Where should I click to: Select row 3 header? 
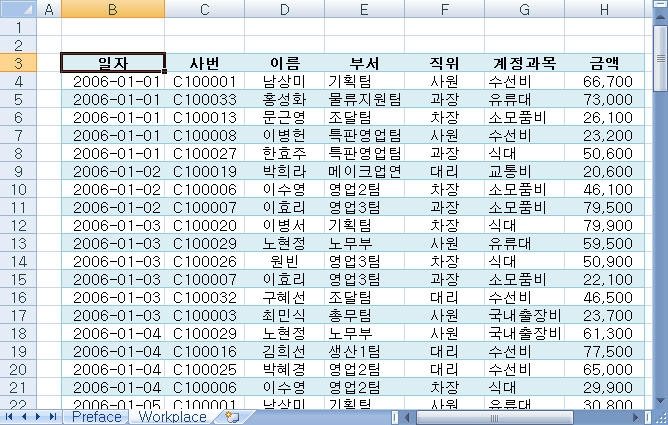18,63
